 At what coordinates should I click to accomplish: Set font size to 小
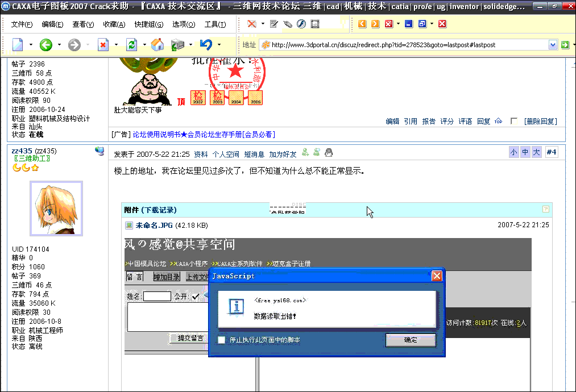[514, 152]
